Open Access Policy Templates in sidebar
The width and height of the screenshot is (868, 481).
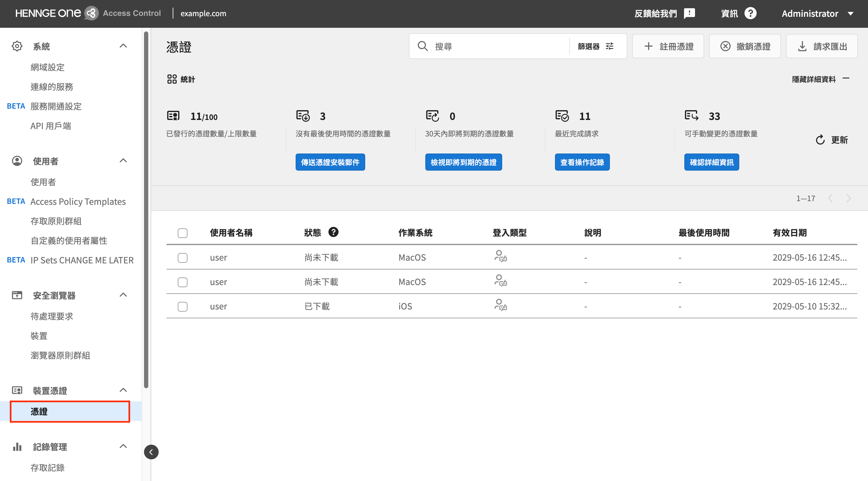point(78,201)
